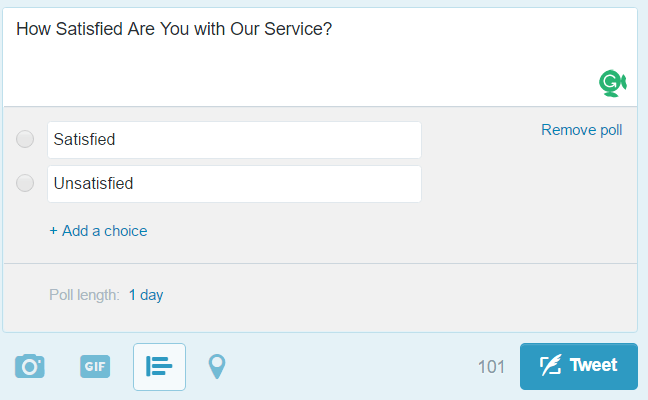Viewport: 648px width, 400px height.
Task: Open the poll length "1 day" selector
Action: point(146,295)
